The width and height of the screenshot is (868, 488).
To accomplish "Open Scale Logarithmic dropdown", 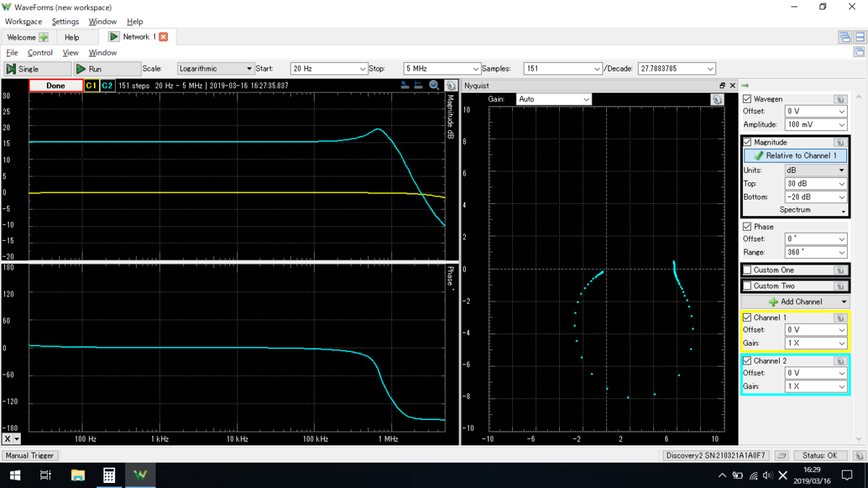I will point(216,69).
